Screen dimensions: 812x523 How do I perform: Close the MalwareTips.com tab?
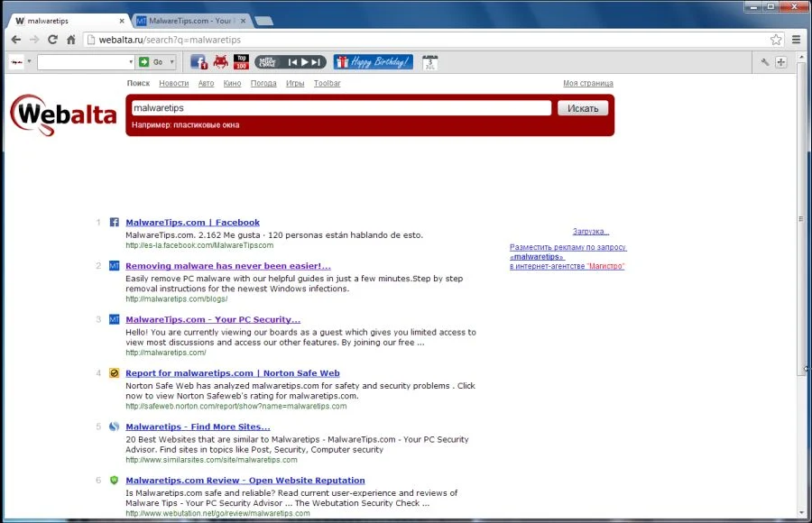coord(243,22)
